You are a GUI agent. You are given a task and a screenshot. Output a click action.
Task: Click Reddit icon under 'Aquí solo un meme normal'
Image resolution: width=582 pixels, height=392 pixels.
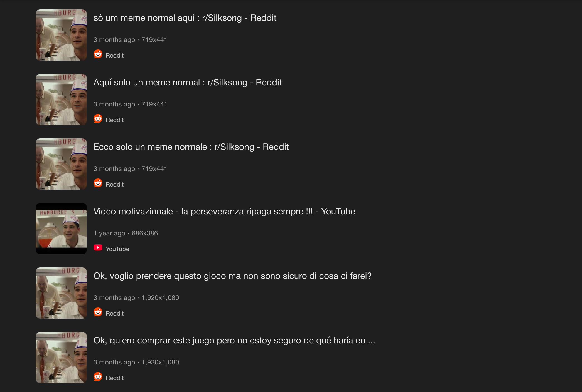tap(98, 118)
